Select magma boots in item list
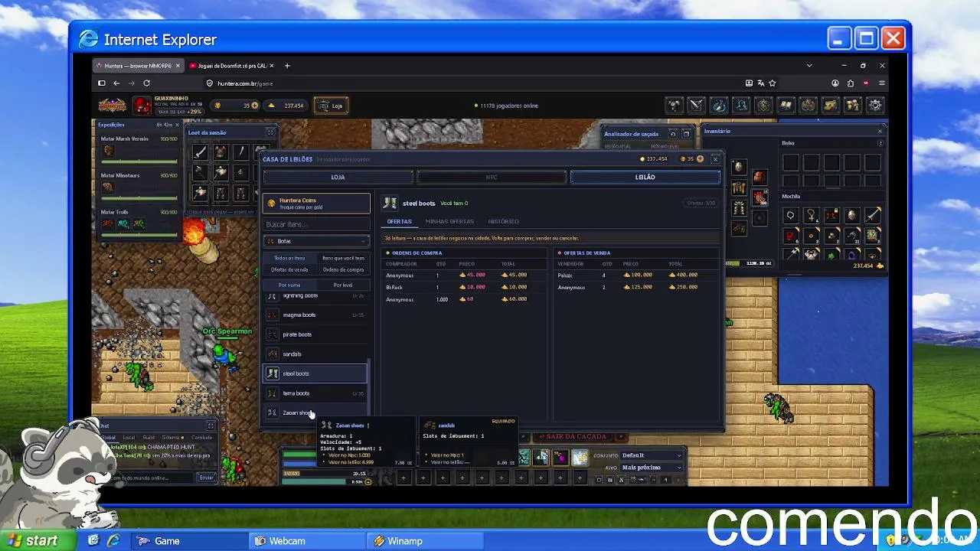The image size is (980, 551). click(315, 315)
